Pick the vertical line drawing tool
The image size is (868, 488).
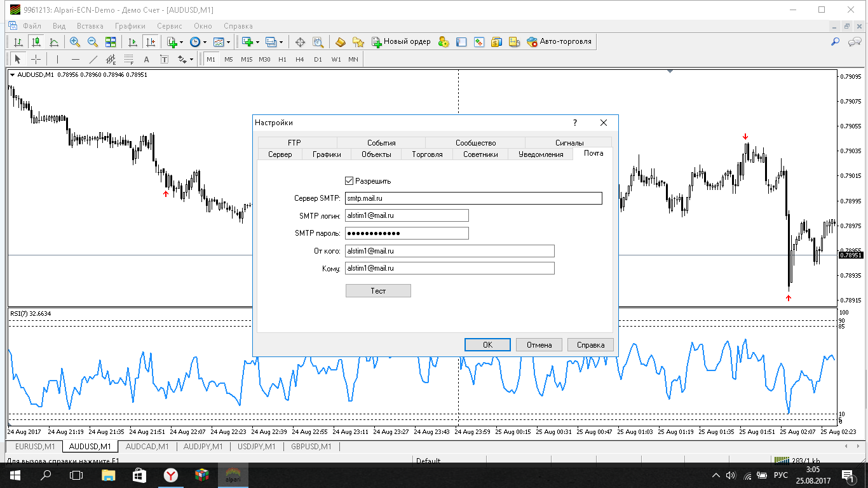click(x=57, y=59)
